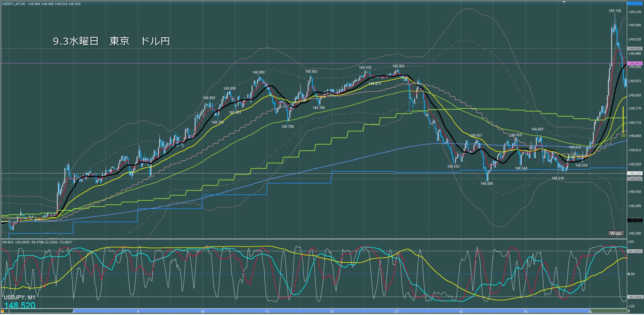644x315 pixels.
Task: Click the 149.136 high price label
Action: coord(614,11)
